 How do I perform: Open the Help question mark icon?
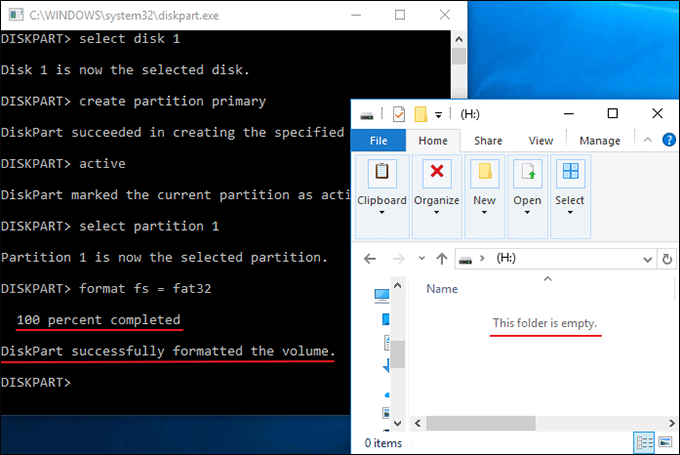point(669,140)
